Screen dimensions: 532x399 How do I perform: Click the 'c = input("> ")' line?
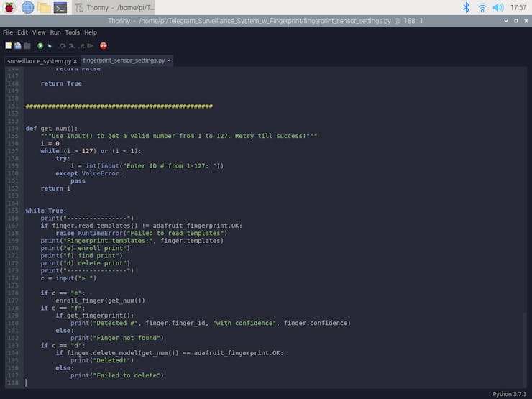(68, 278)
